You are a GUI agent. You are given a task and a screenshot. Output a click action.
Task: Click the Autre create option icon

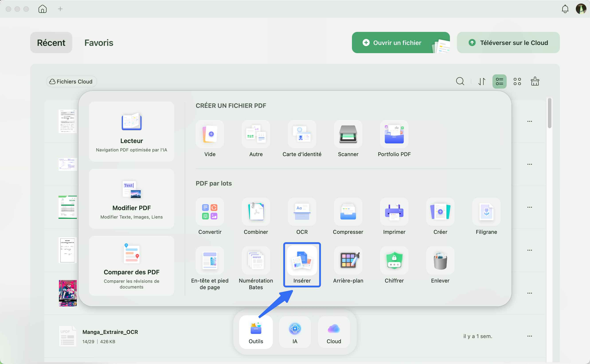point(256,134)
